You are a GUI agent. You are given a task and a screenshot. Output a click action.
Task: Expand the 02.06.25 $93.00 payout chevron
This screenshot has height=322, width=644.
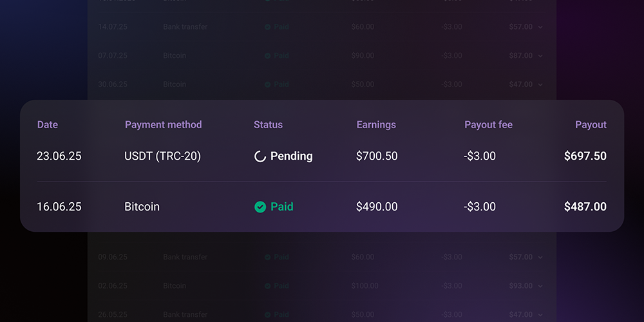tap(540, 287)
